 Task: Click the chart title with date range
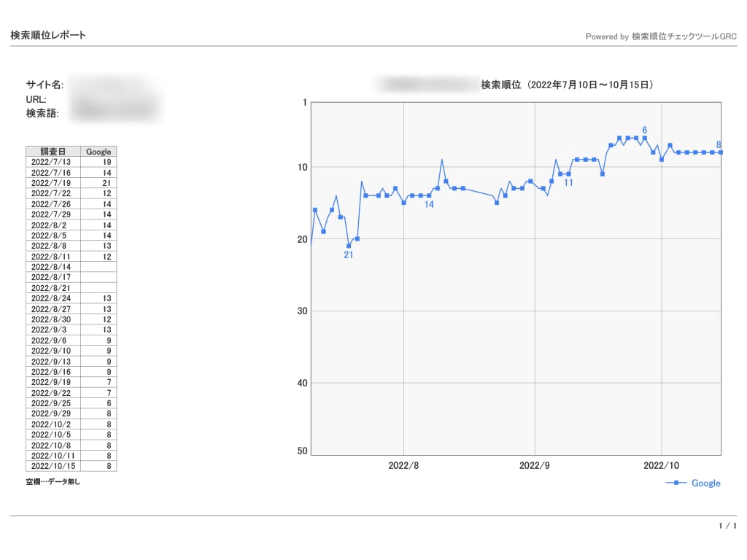pyautogui.click(x=567, y=85)
